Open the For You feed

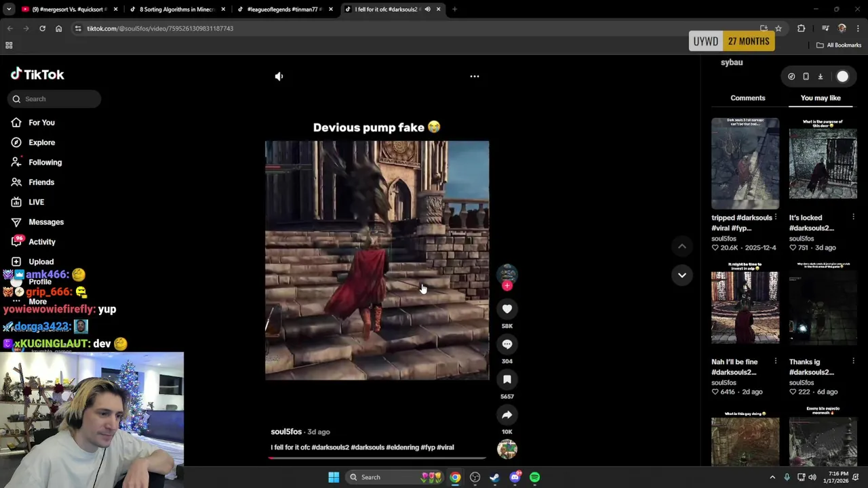coord(34,123)
